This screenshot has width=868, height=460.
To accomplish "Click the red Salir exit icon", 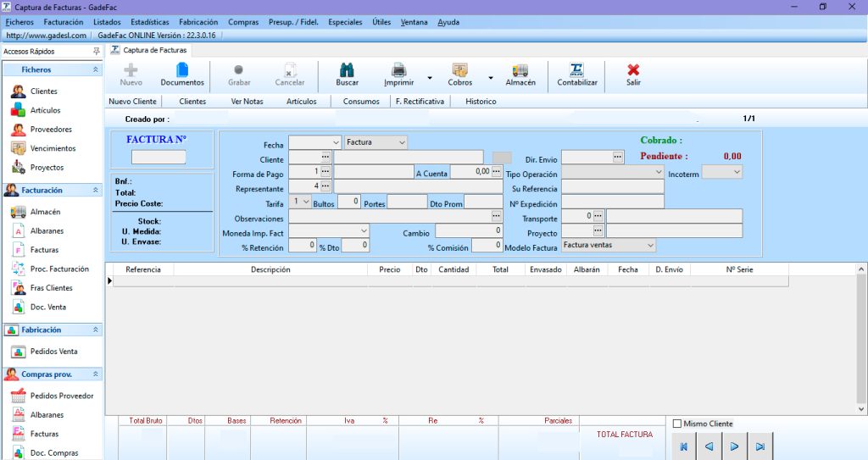I will pyautogui.click(x=633, y=70).
